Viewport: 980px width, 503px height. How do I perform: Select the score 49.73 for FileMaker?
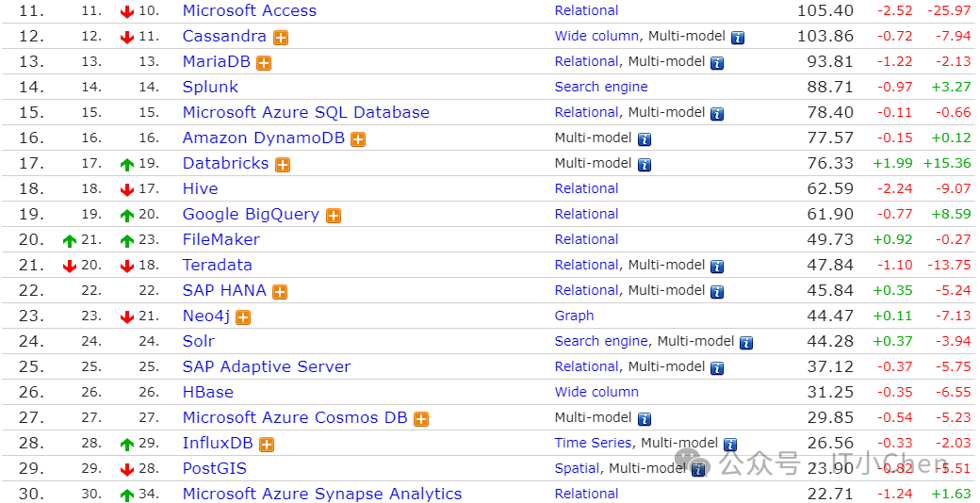click(x=830, y=239)
